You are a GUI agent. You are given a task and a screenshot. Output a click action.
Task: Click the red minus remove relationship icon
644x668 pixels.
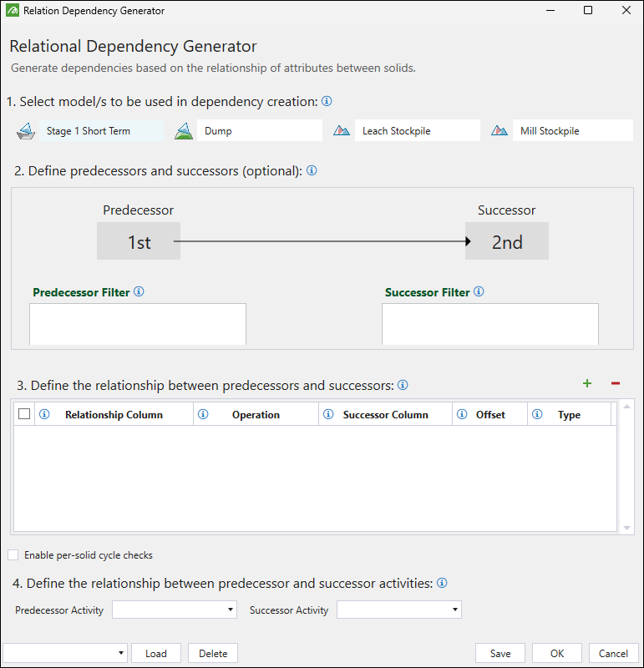pos(616,383)
